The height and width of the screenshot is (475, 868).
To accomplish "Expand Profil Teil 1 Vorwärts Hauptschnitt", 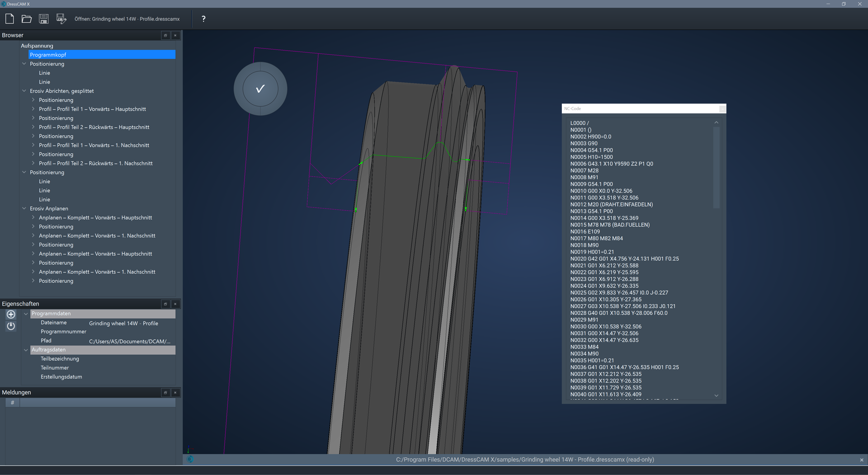I will click(x=33, y=109).
